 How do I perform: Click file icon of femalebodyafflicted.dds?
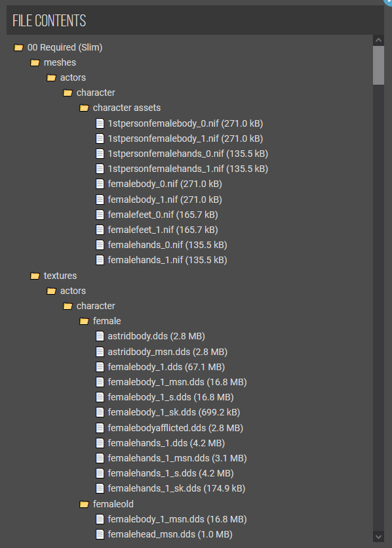pos(100,428)
